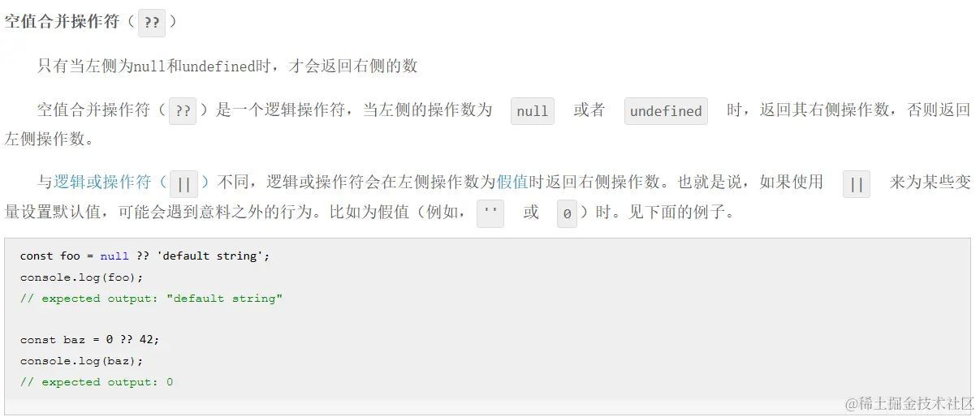Image resolution: width=980 pixels, height=417 pixels.
Task: Click comment expected output: 0
Action: [97, 382]
